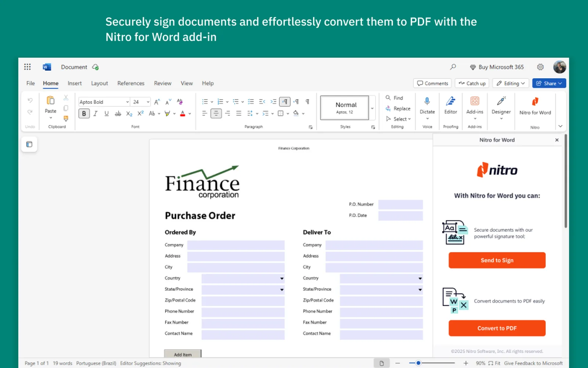Click the Undo arrow
Screen dimensions: 588x368
(30, 100)
